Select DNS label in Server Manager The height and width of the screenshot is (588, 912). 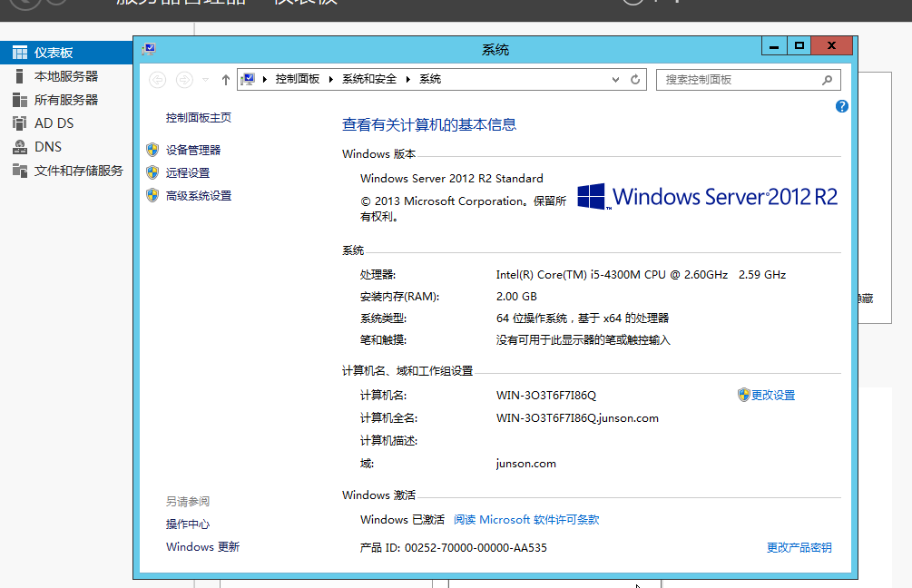coord(48,147)
